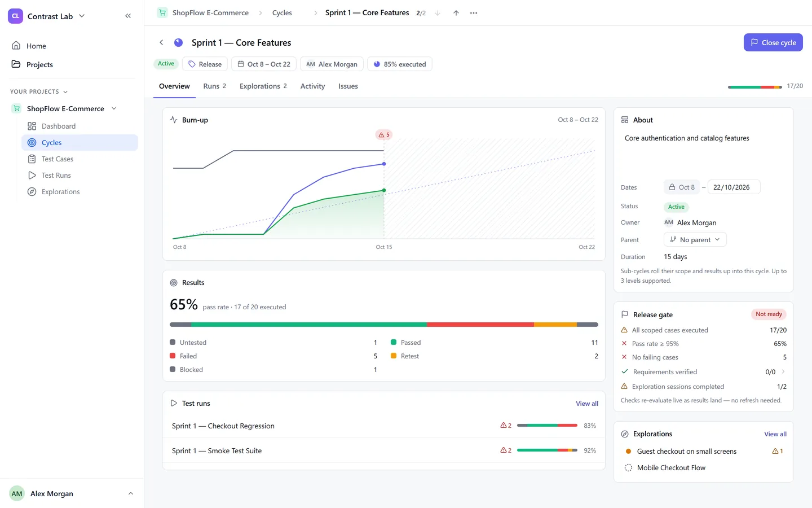Click View all in Test runs
Image resolution: width=812 pixels, height=508 pixels.
pyautogui.click(x=587, y=404)
